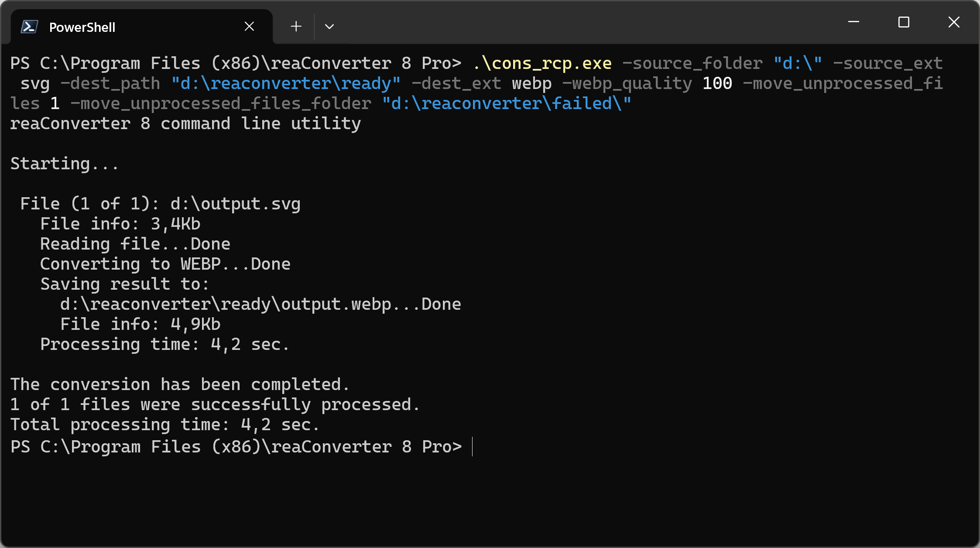The width and height of the screenshot is (980, 548).
Task: Click the "reaConverter 8 command line utility" line
Action: pyautogui.click(x=185, y=124)
